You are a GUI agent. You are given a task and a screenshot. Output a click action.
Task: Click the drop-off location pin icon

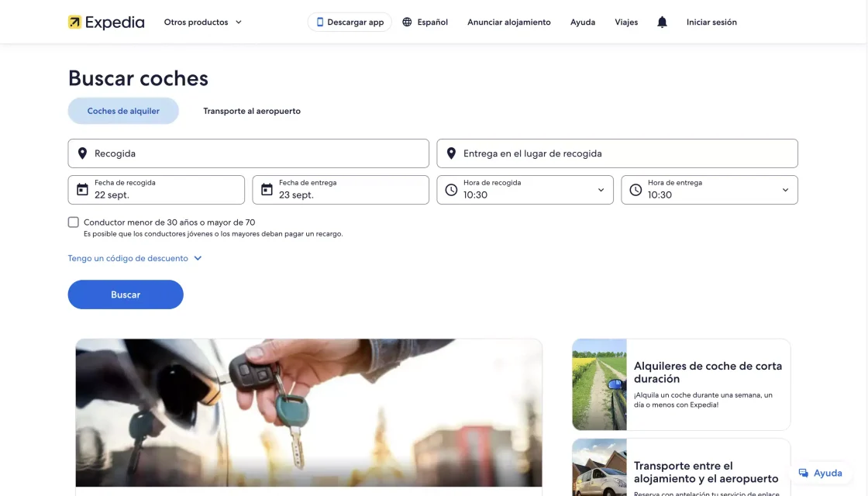coord(451,153)
